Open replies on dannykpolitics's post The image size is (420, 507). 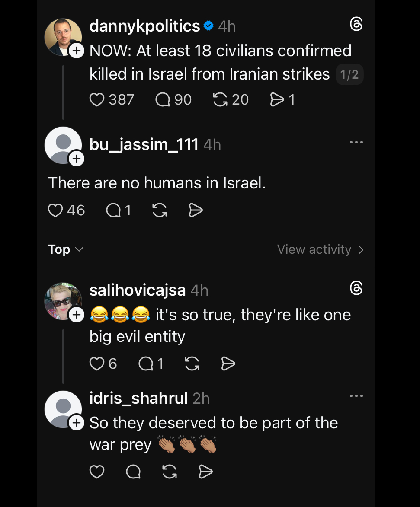pyautogui.click(x=163, y=100)
